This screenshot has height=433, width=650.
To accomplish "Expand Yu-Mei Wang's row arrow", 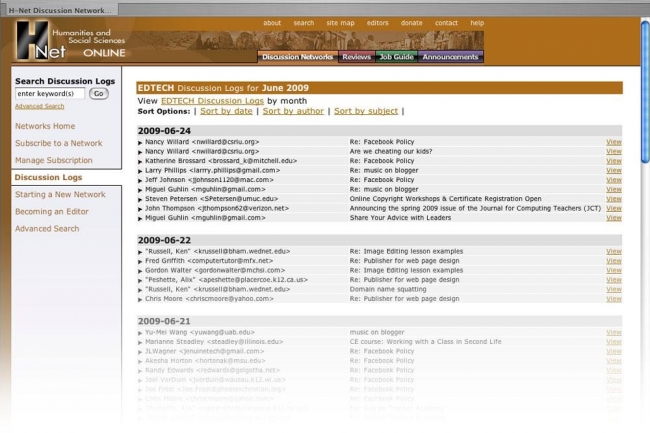I will tap(140, 333).
